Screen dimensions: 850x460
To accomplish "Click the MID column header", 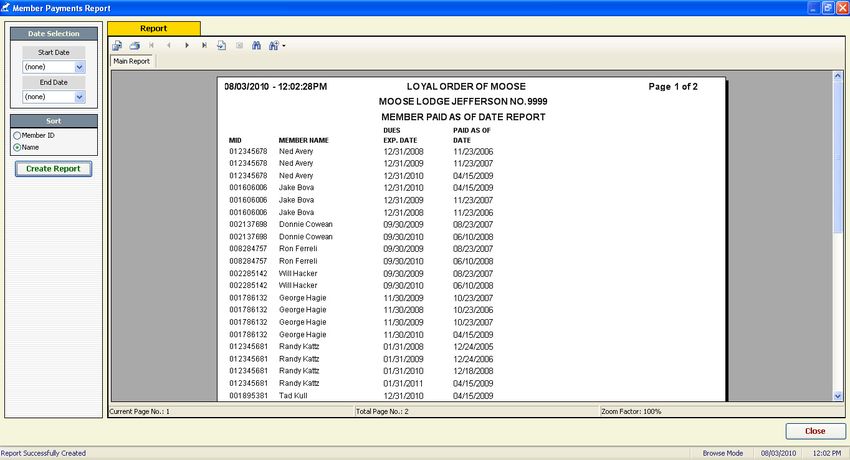I will (235, 140).
